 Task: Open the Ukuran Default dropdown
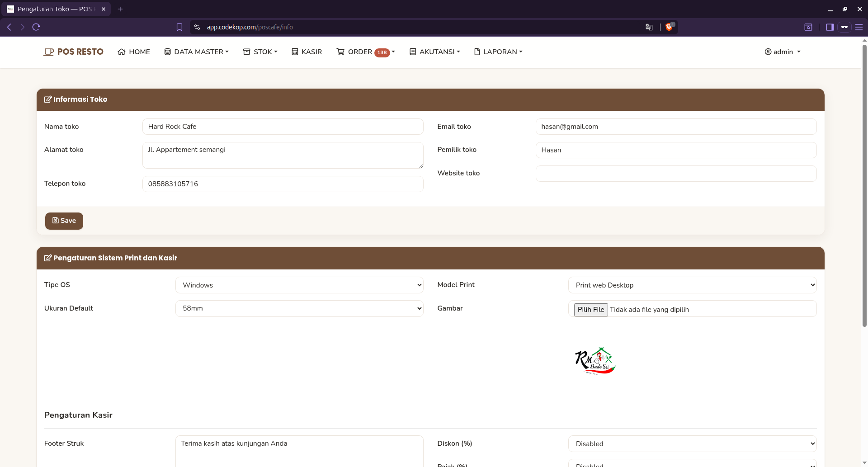[299, 308]
